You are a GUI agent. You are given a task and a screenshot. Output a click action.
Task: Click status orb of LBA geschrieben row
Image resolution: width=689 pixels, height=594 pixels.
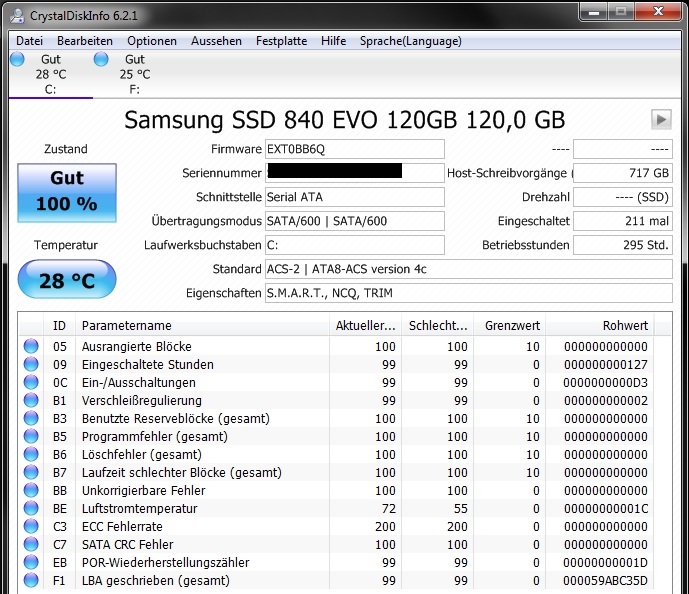[31, 580]
